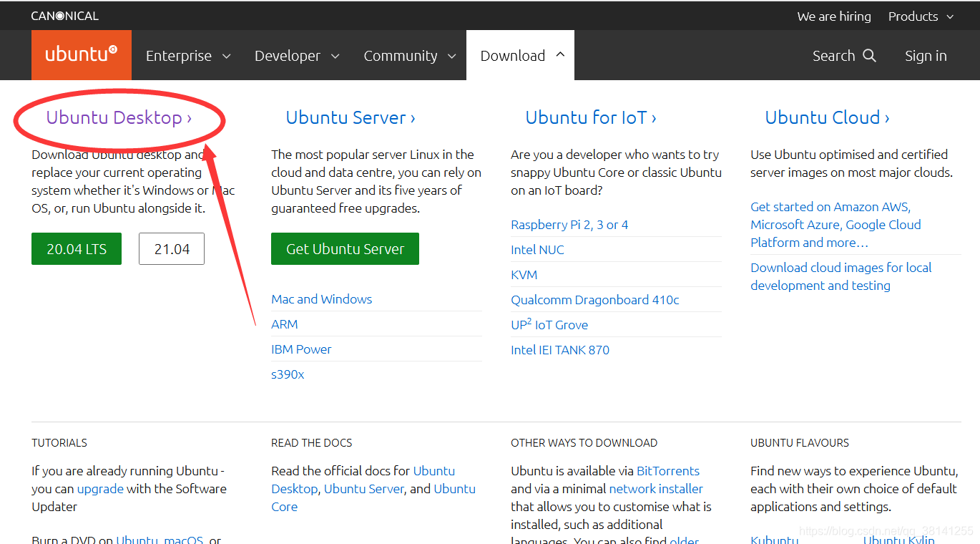
Task: Open the Intel NUC link
Action: pos(537,250)
